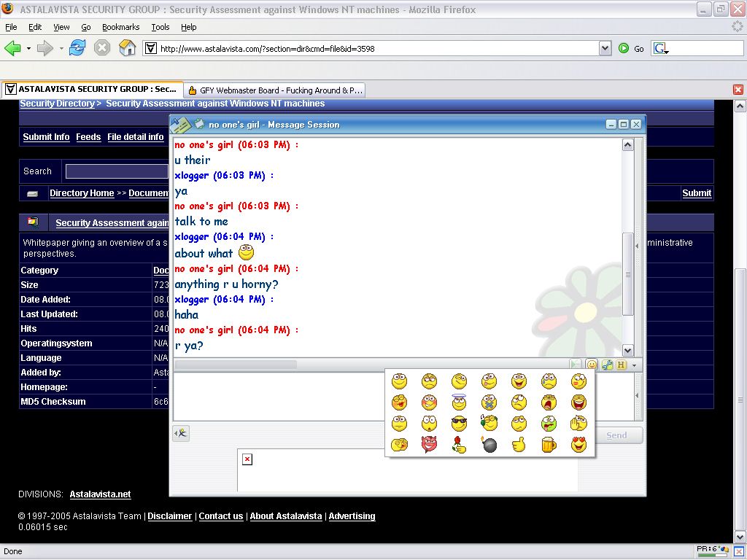Image resolution: width=747 pixels, height=560 pixels.
Task: Click the green Go button
Action: 631,49
